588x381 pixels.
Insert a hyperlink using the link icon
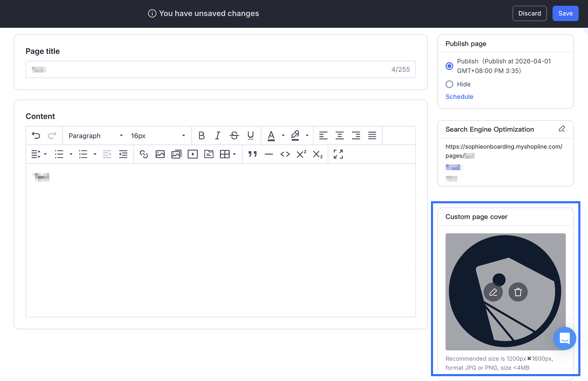point(144,154)
